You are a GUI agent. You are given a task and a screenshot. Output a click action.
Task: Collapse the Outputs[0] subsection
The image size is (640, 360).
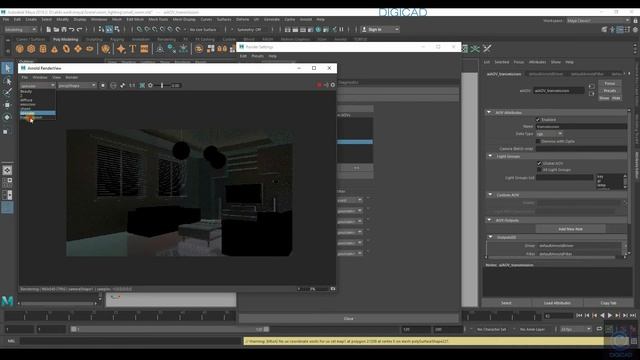[491, 237]
